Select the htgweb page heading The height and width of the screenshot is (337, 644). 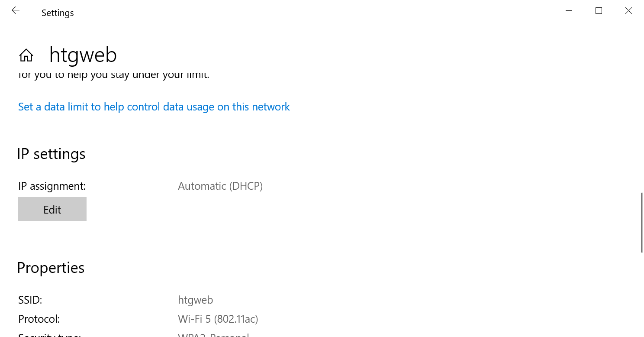coord(83,55)
